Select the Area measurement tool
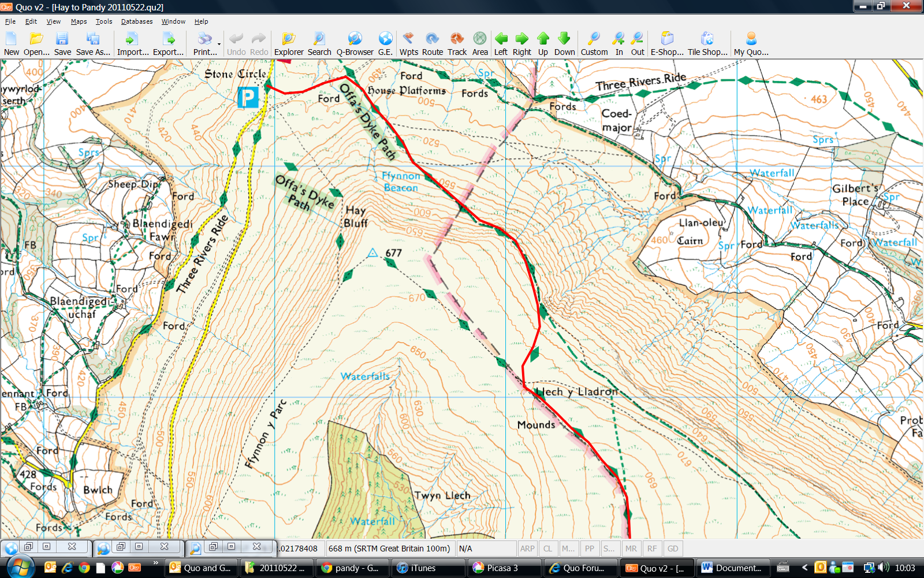924x578 pixels. (480, 42)
